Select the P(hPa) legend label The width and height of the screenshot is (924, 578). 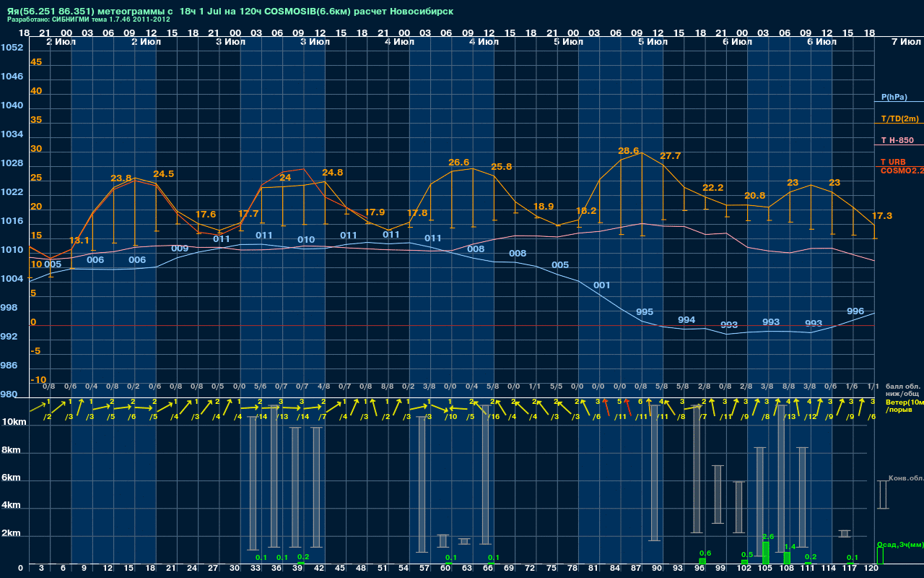coord(894,97)
